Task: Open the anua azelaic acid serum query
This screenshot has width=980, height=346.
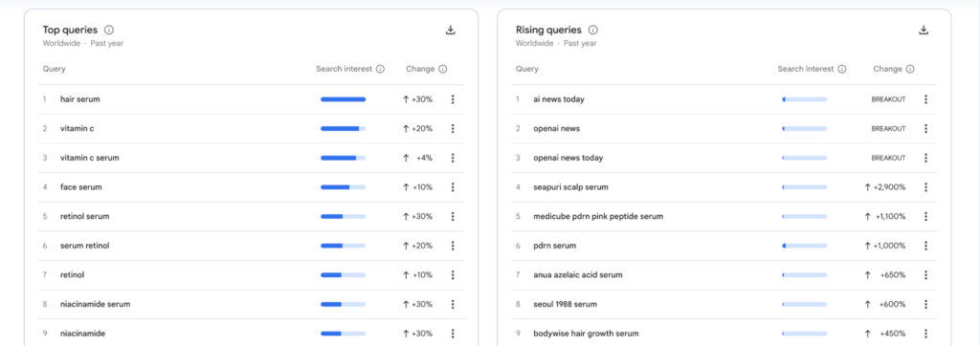Action: 578,275
